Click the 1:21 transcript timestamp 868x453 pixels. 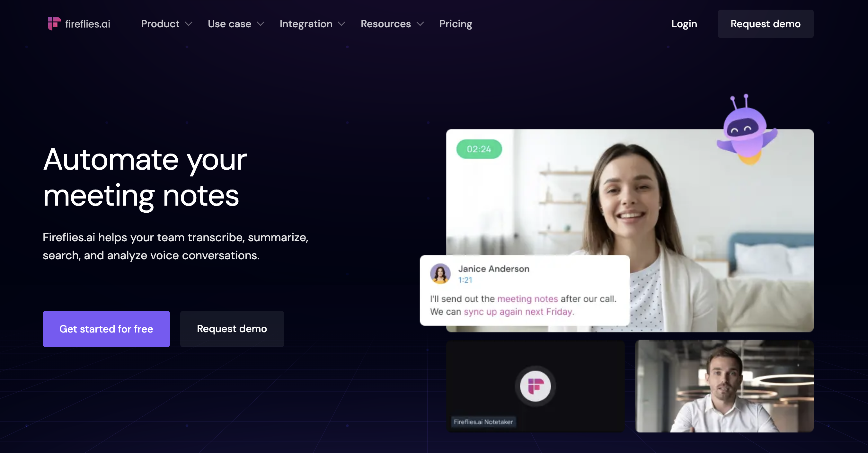(465, 280)
